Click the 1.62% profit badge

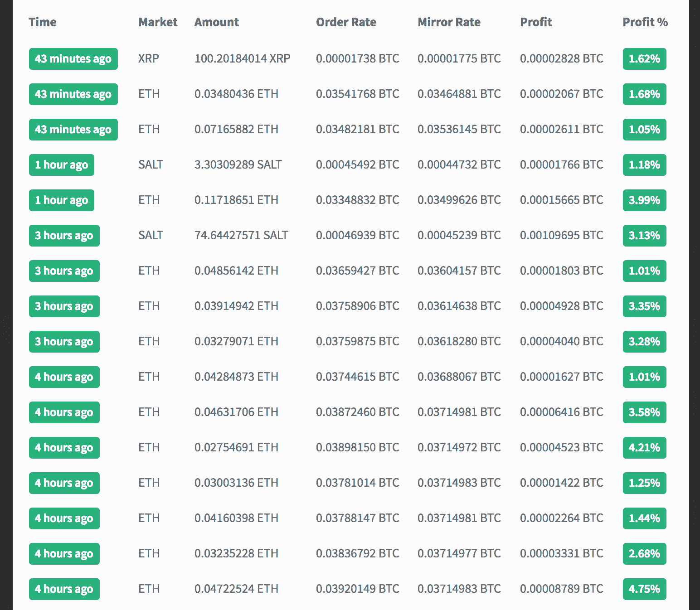click(x=644, y=59)
